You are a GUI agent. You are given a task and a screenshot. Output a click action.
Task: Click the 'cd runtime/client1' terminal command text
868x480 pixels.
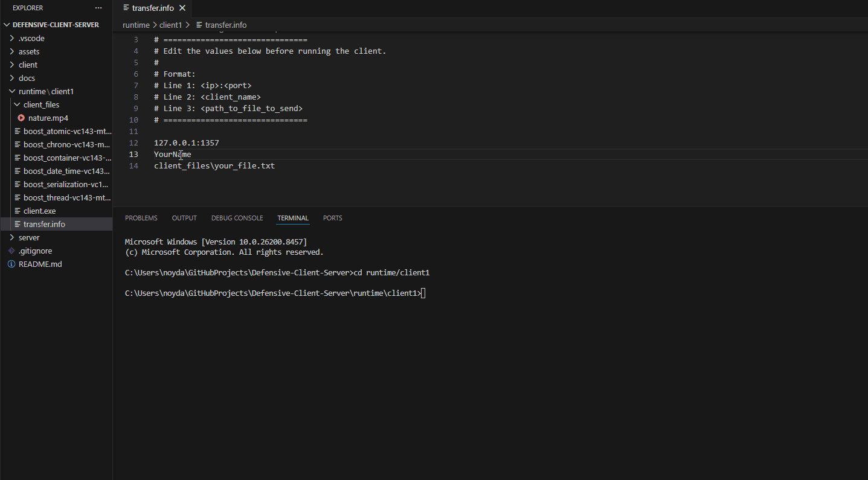click(x=391, y=273)
